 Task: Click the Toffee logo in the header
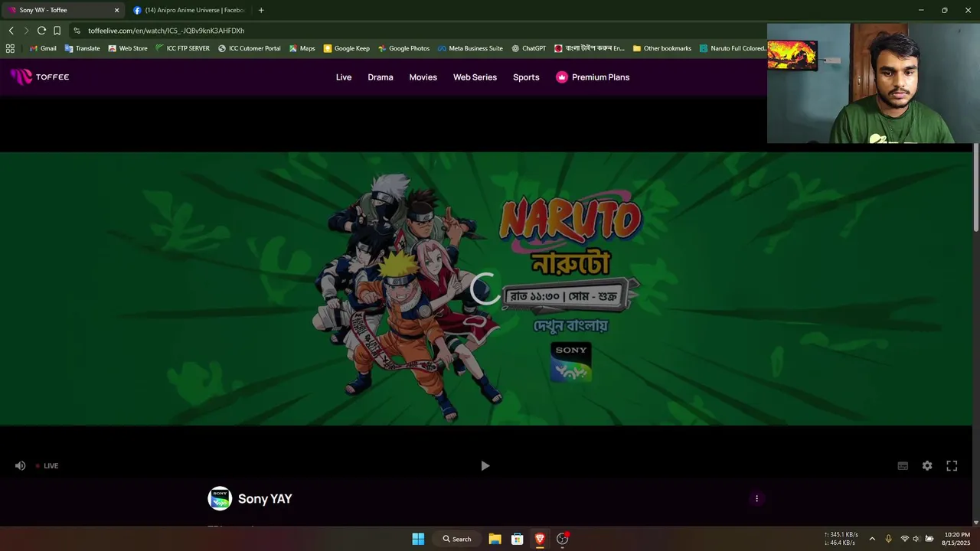(39, 77)
